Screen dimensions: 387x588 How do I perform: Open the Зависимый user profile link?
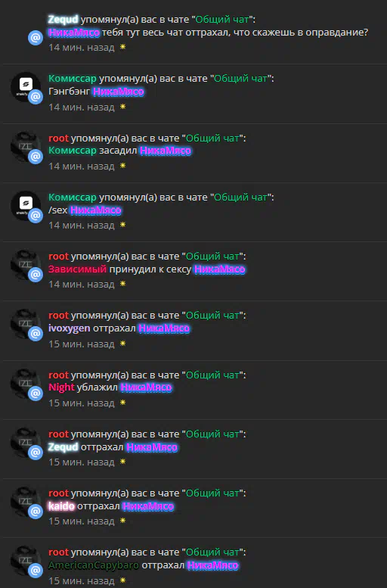[x=78, y=269]
